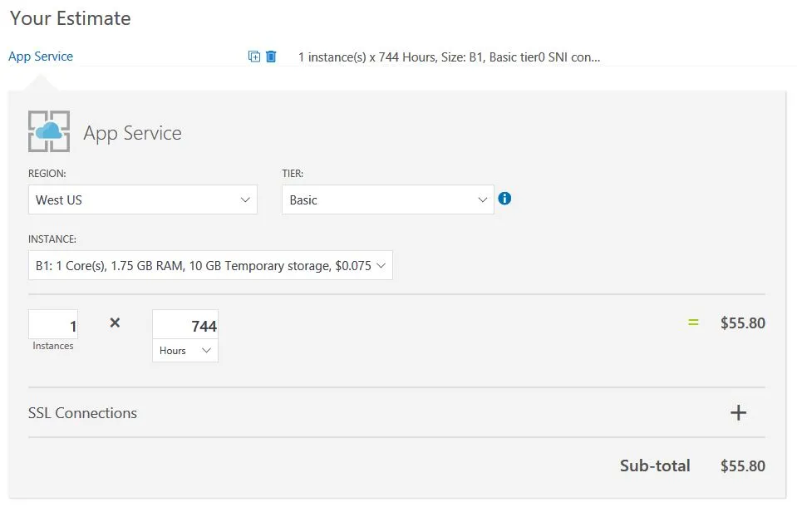This screenshot has height=532, width=797.
Task: Click the App Service cloud logo
Action: [49, 131]
